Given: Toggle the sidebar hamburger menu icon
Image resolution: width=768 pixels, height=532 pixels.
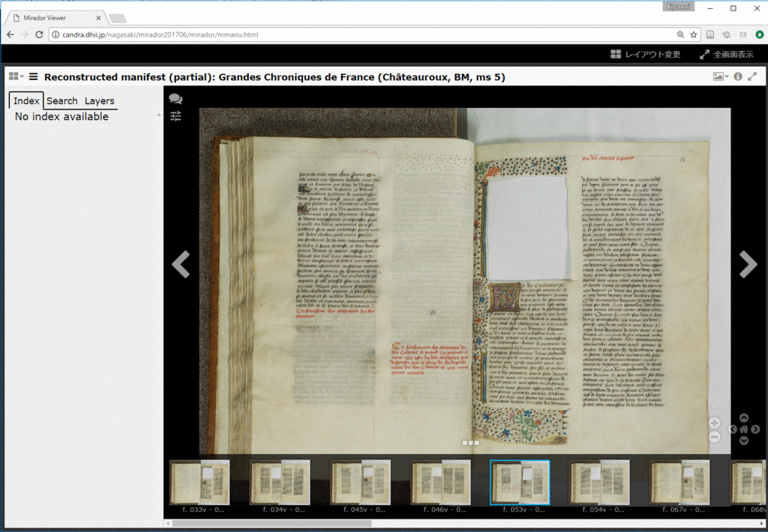Looking at the screenshot, I should click(33, 77).
